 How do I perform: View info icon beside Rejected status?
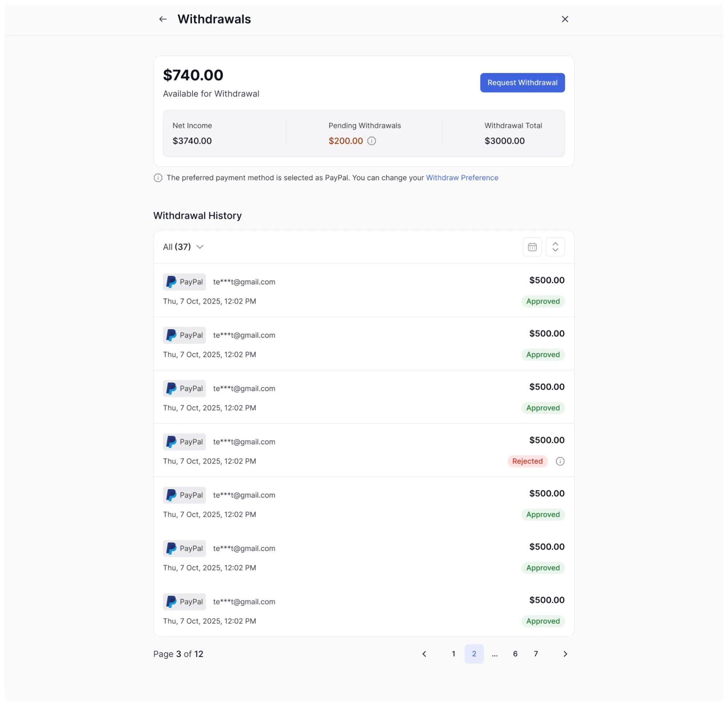[560, 461]
